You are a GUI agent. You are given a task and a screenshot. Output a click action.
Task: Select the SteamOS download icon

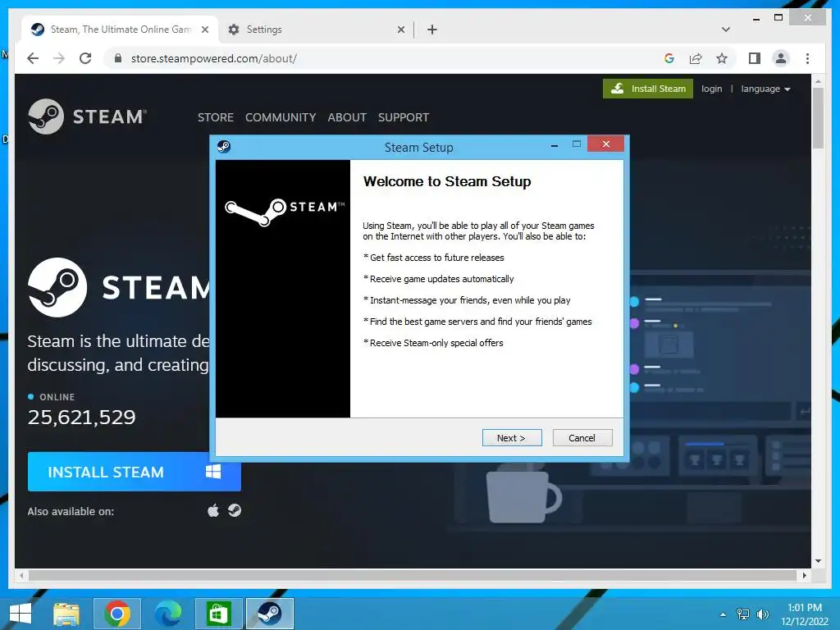point(234,510)
